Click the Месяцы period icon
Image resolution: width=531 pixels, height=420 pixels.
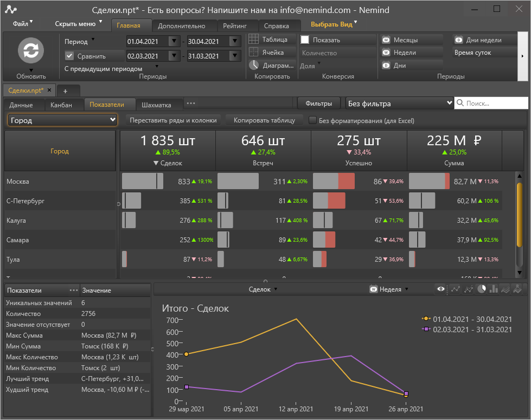(x=386, y=40)
